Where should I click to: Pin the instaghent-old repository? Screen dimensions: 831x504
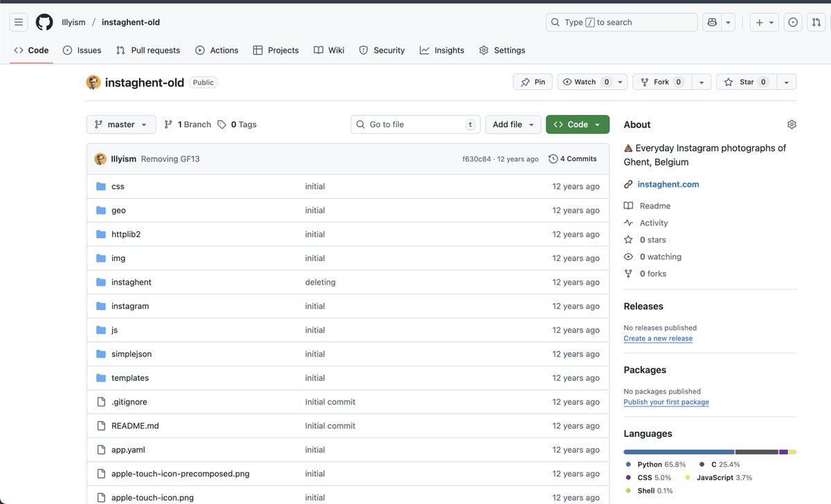533,82
